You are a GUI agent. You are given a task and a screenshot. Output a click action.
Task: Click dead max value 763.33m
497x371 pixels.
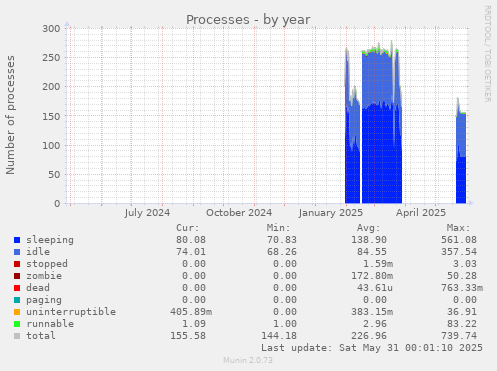tap(462, 288)
